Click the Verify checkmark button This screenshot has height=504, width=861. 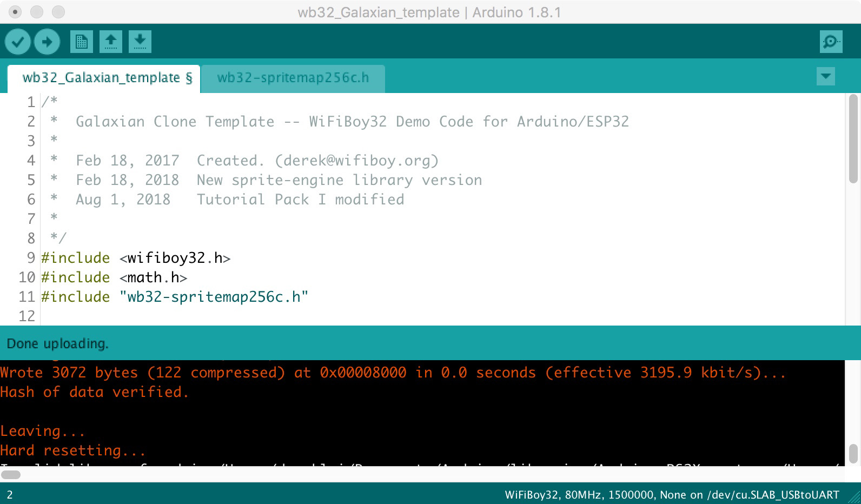[x=18, y=42]
